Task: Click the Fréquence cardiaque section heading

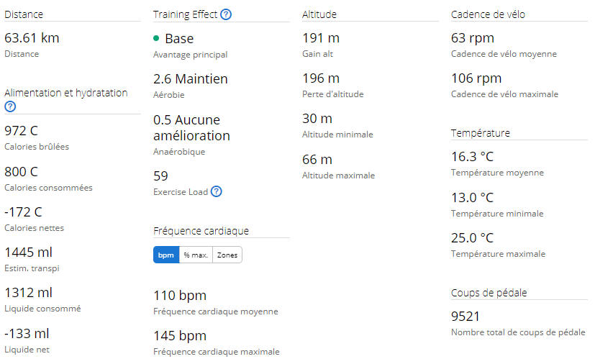Action: [201, 231]
